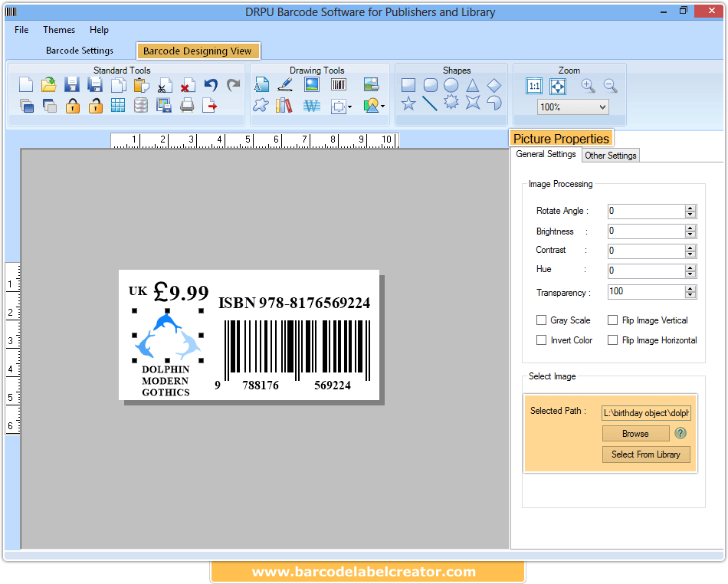
Task: Open the File menu
Action: tap(21, 30)
